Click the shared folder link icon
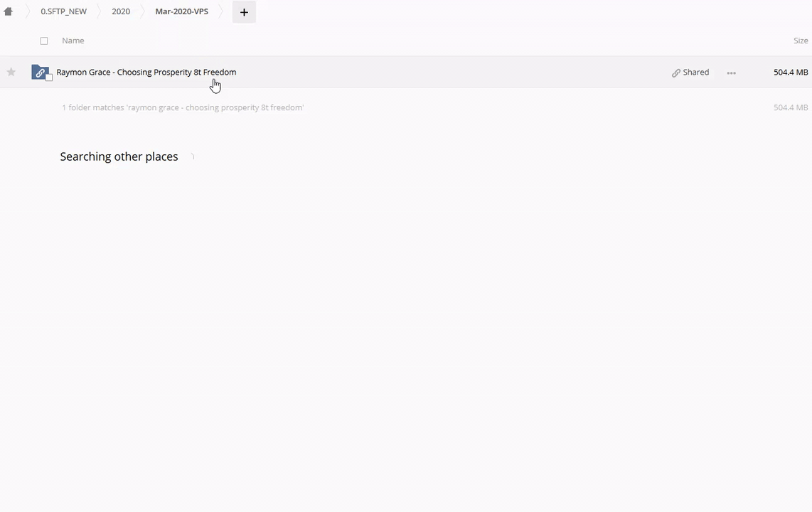This screenshot has height=512, width=812. click(39, 72)
